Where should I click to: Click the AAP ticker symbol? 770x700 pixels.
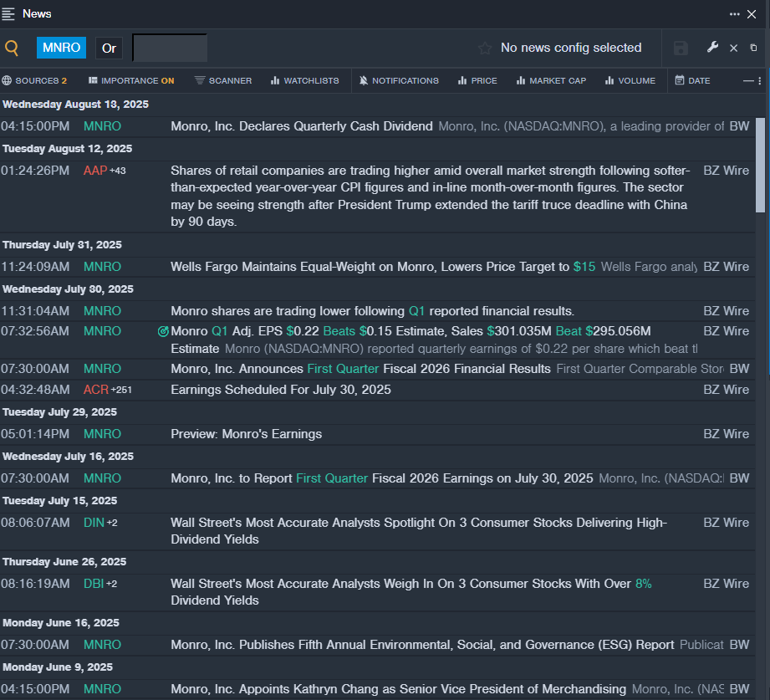(x=95, y=171)
